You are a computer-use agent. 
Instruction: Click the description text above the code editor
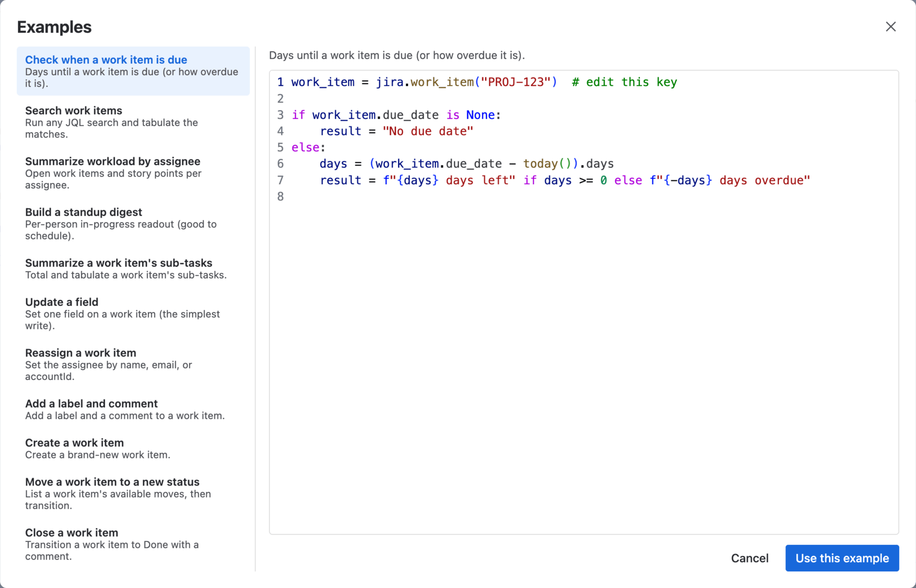coord(396,55)
